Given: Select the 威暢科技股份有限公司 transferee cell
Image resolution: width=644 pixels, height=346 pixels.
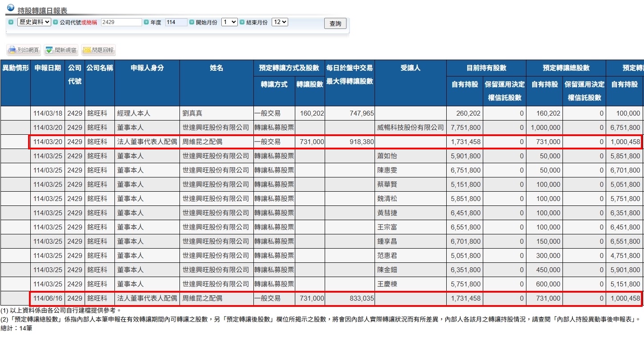Looking at the screenshot, I should [x=410, y=128].
